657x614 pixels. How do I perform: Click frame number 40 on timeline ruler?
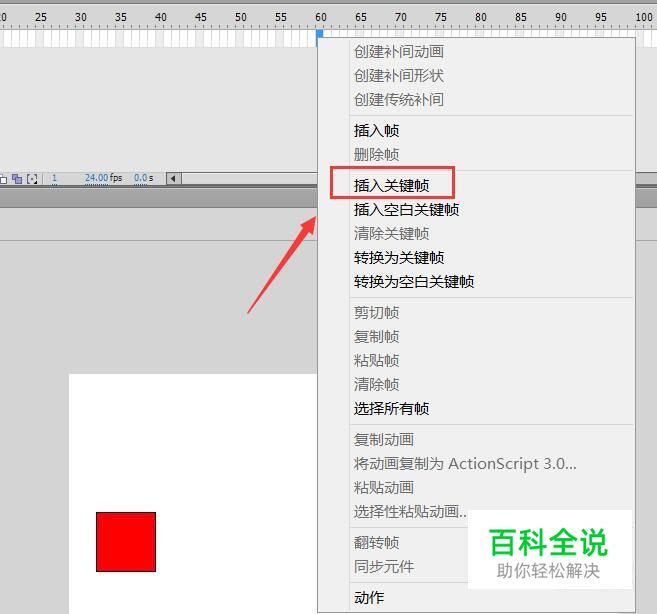(x=160, y=17)
